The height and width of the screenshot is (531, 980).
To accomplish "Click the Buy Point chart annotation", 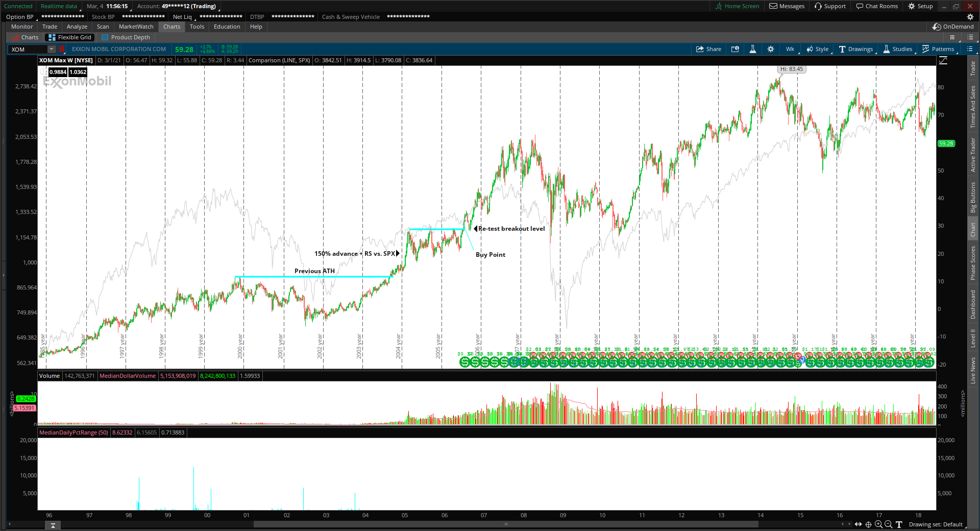I will pos(491,255).
